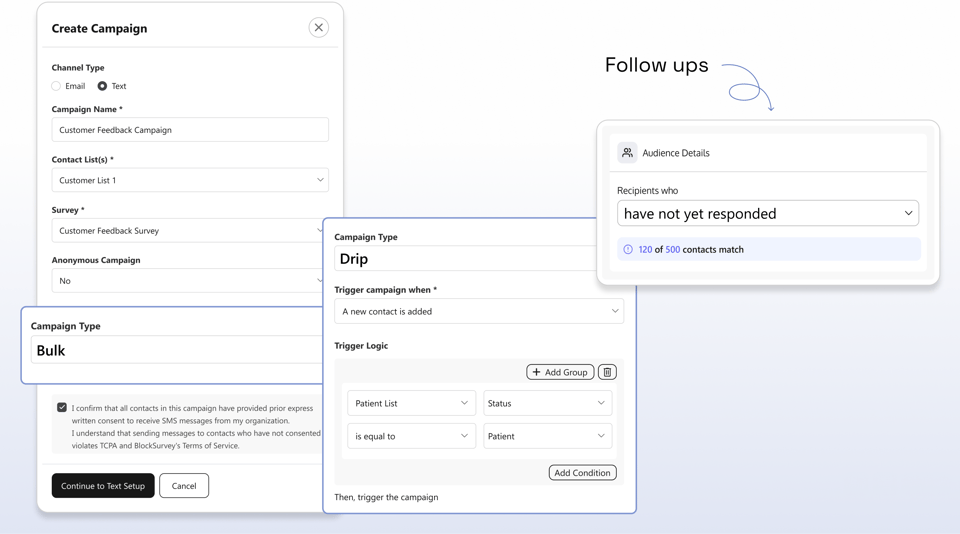Click 'Then, trigger the campaign' text
The height and width of the screenshot is (534, 960).
[386, 497]
